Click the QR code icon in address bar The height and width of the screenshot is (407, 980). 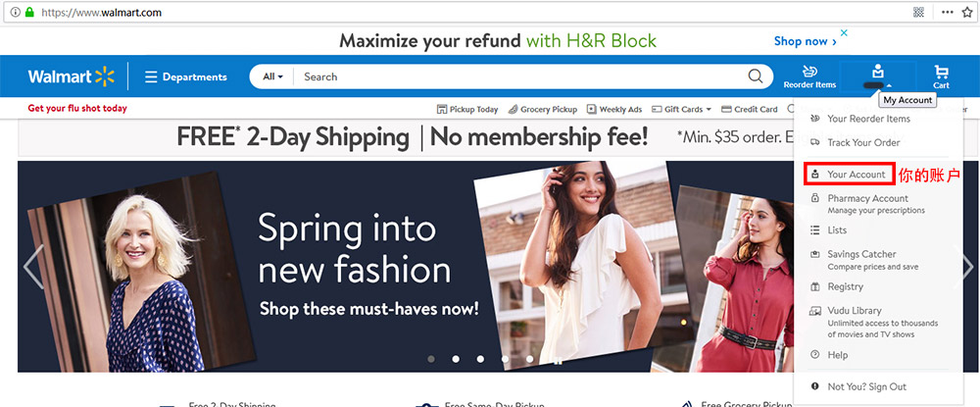point(918,12)
